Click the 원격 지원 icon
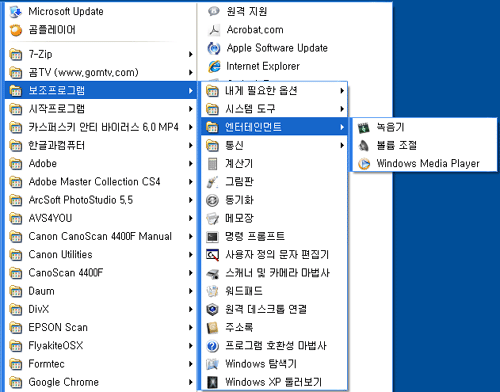 pyautogui.click(x=214, y=12)
